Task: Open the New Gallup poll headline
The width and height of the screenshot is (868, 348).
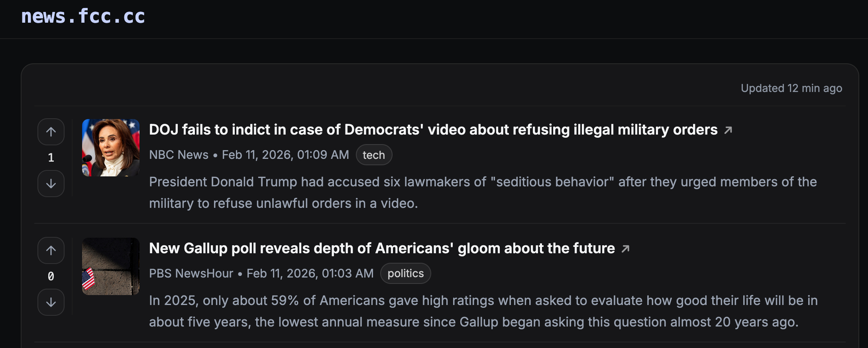Action: coord(381,248)
